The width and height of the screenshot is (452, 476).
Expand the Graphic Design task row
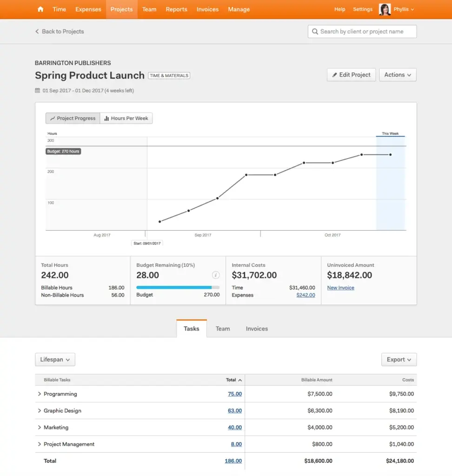(x=39, y=411)
